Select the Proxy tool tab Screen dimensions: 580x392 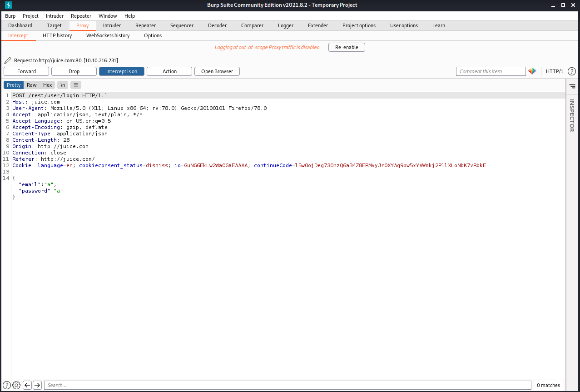[83, 25]
